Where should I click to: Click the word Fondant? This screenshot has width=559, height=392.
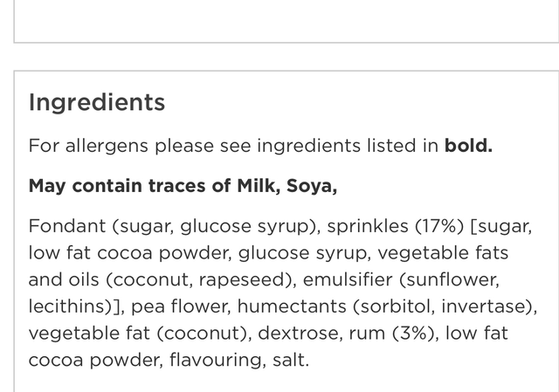[66, 226]
